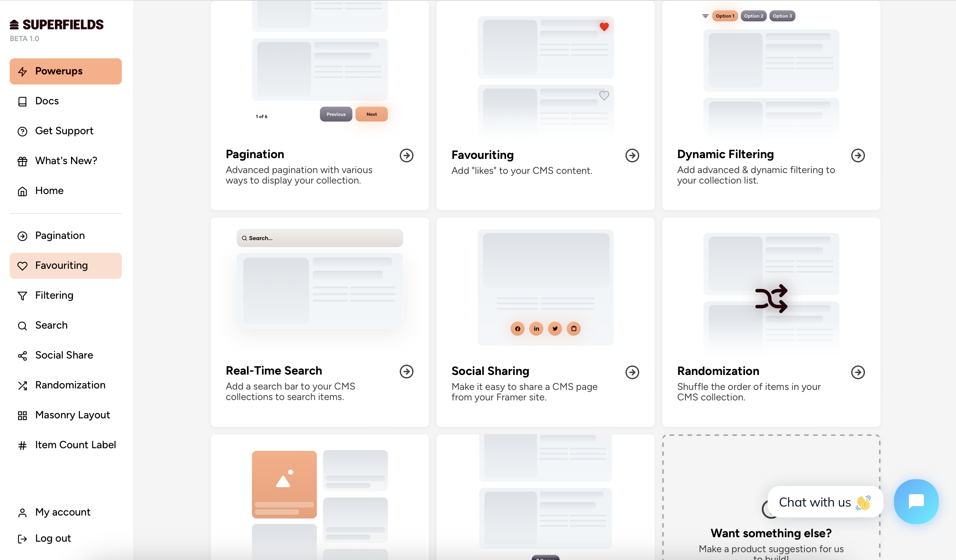The width and height of the screenshot is (956, 560).
Task: Click the Search... input in preview
Action: point(320,238)
